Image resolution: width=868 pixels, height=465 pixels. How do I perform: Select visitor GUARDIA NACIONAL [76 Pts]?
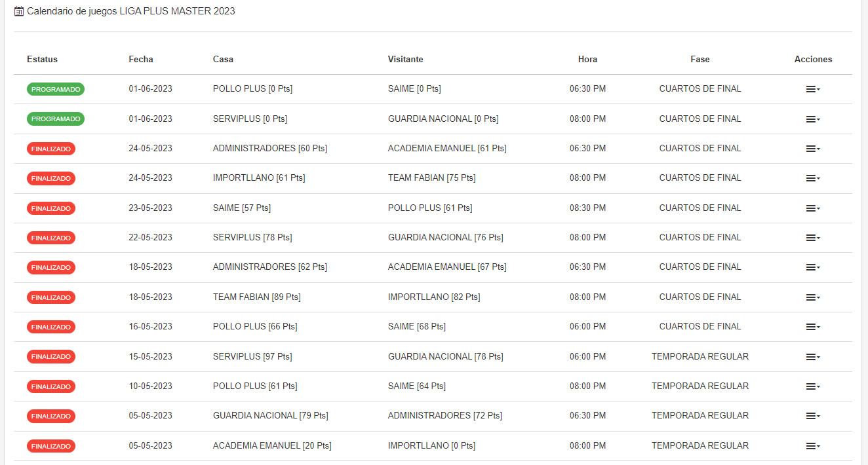click(x=446, y=238)
